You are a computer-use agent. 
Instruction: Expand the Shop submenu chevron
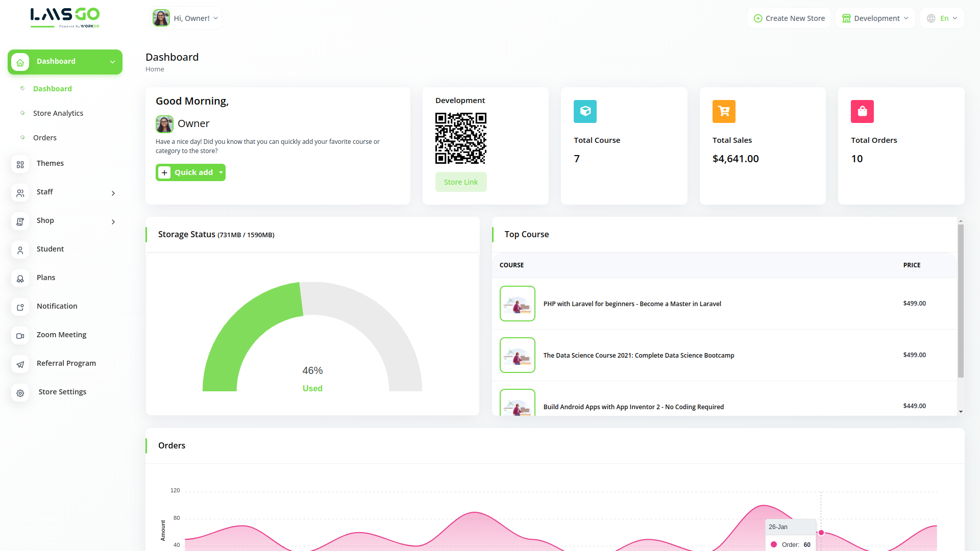pos(113,222)
